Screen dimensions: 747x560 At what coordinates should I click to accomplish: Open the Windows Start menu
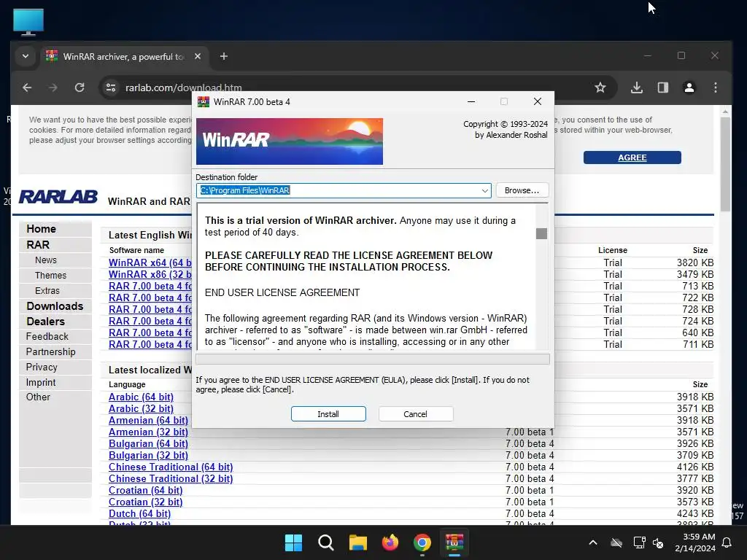(x=293, y=542)
